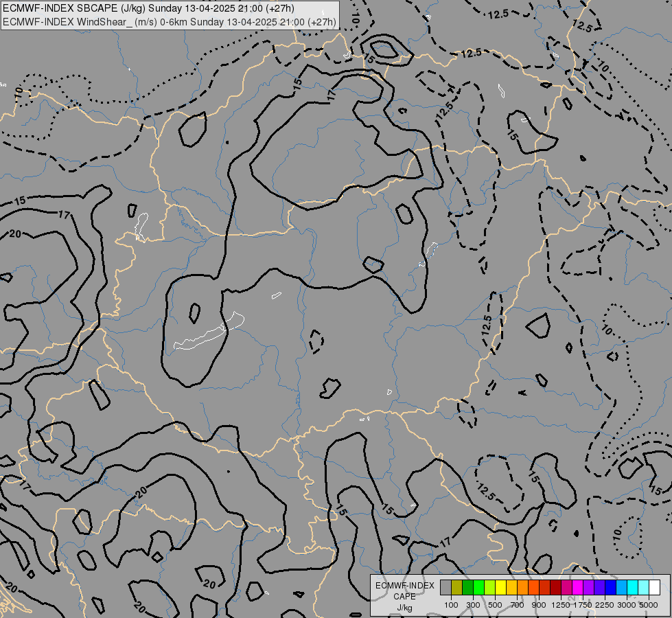Image resolution: width=672 pixels, height=618 pixels.
Task: Pick the dark red maroon legend swatch
Action: coord(556,587)
